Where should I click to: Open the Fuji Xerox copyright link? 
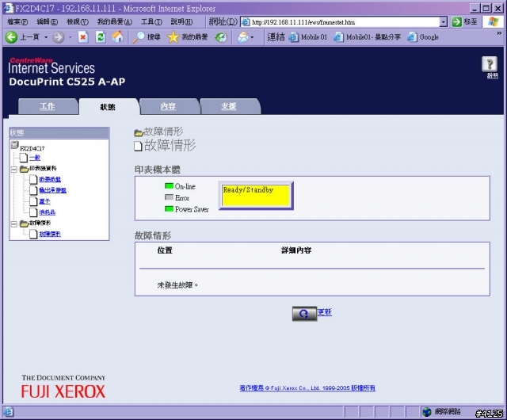[307, 388]
